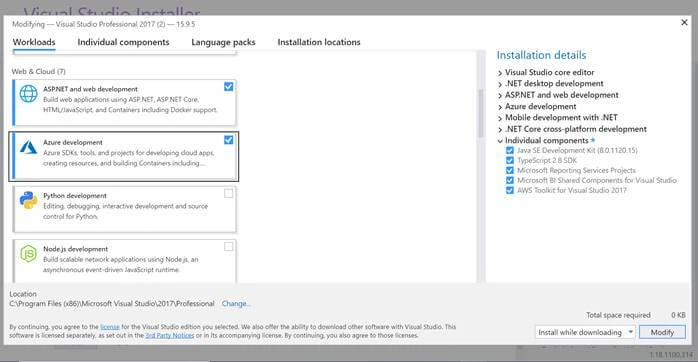Expand .NET Core cross-platform development details

[x=500, y=130]
